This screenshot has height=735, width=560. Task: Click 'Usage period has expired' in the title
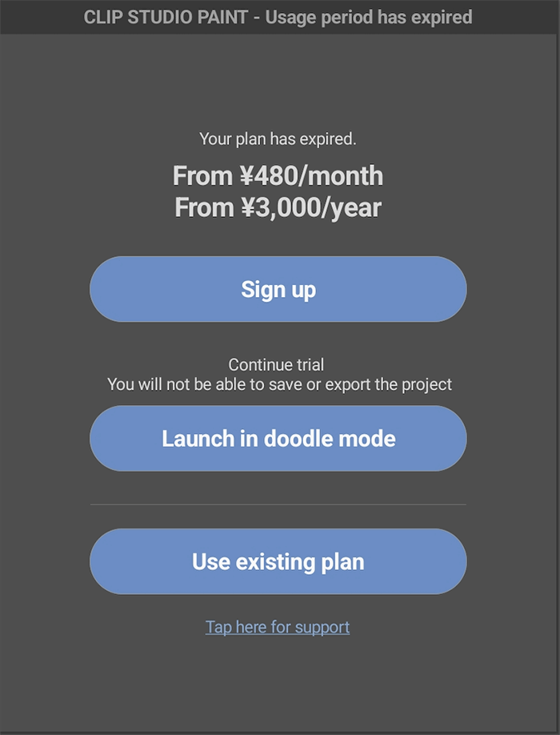pyautogui.click(x=369, y=17)
